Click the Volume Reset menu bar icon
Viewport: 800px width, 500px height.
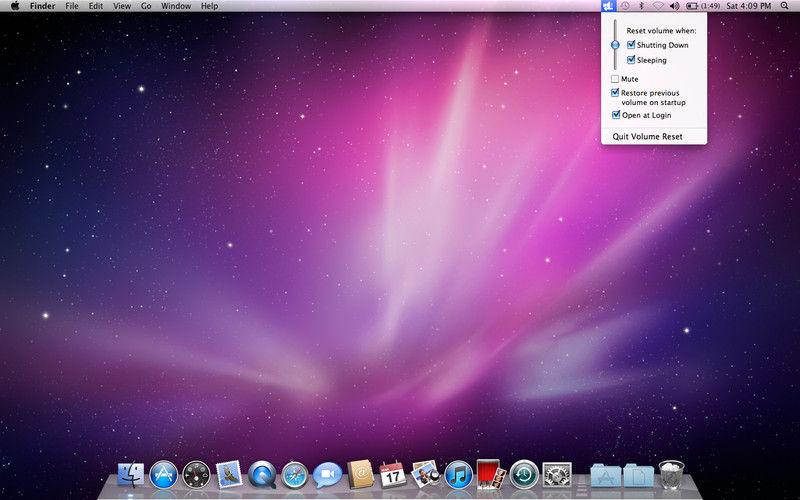click(x=609, y=6)
